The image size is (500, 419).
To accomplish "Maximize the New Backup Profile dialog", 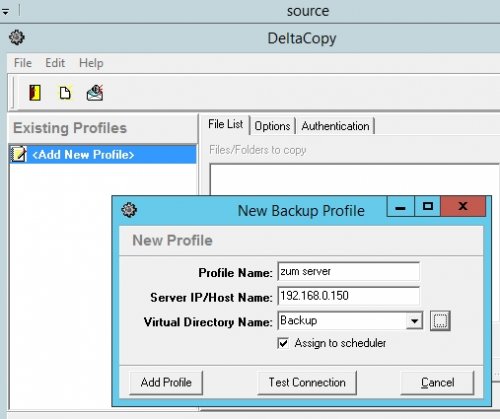I will tap(428, 207).
